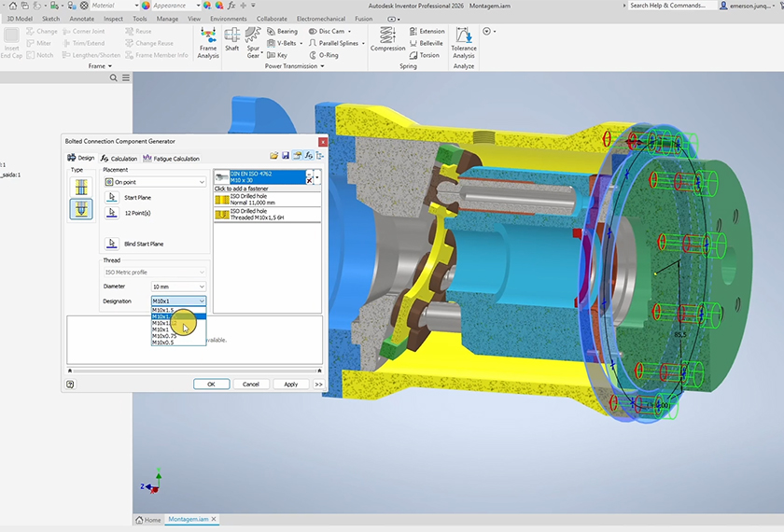The width and height of the screenshot is (784, 532).
Task: Toggle the 12 Point(s) selection button
Action: 112,213
